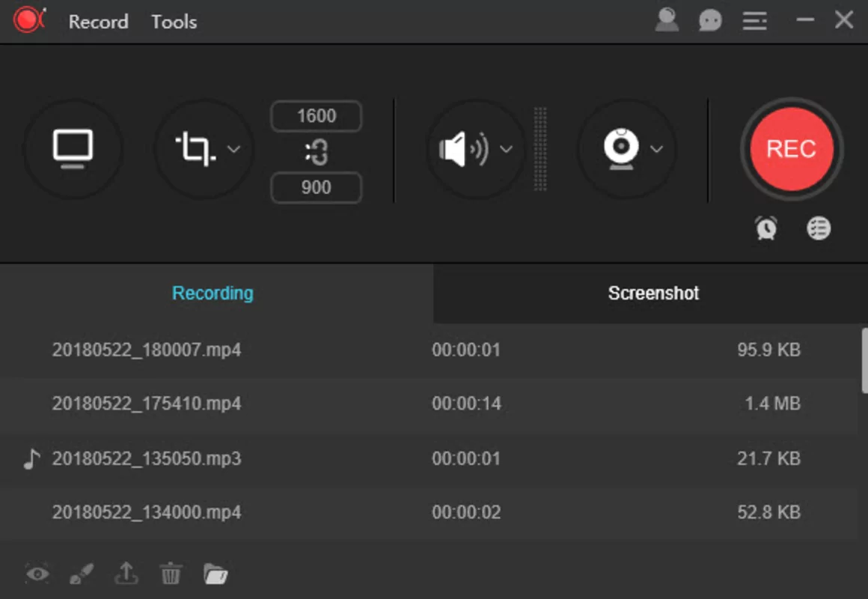The width and height of the screenshot is (868, 599).
Task: Preview a recording with the eye icon
Action: pos(37,574)
